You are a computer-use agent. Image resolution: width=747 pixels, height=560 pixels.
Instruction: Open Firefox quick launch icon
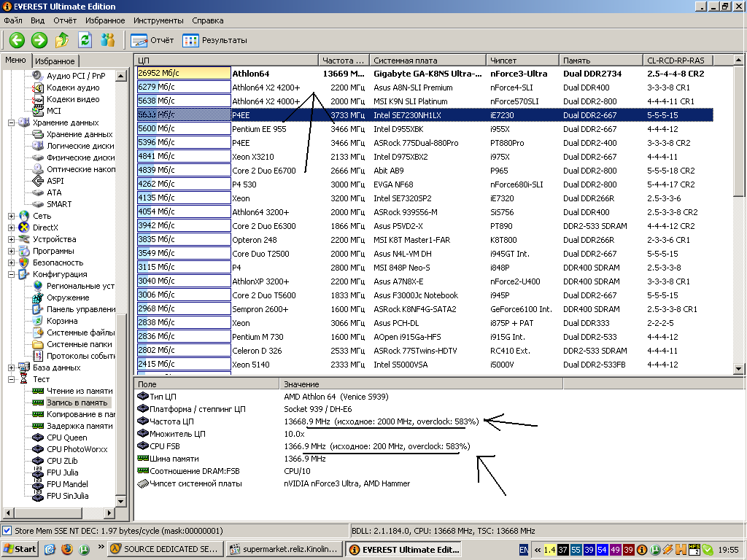coord(67,549)
